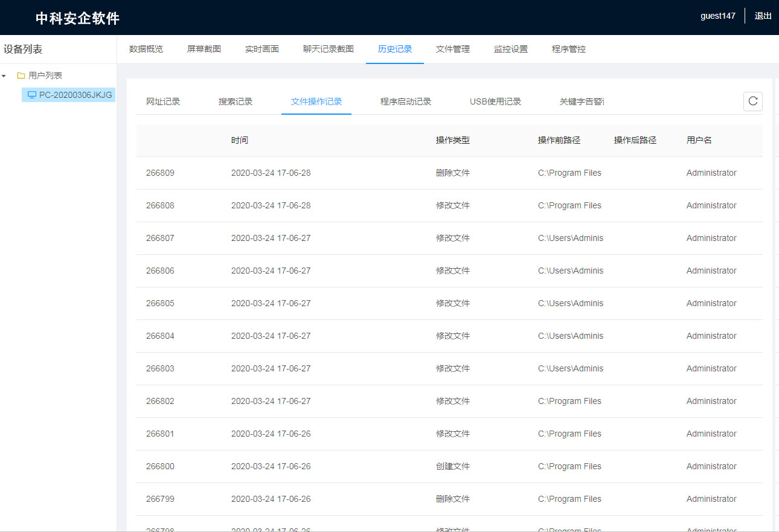
Task: Click record ID 266805
Action: point(160,303)
